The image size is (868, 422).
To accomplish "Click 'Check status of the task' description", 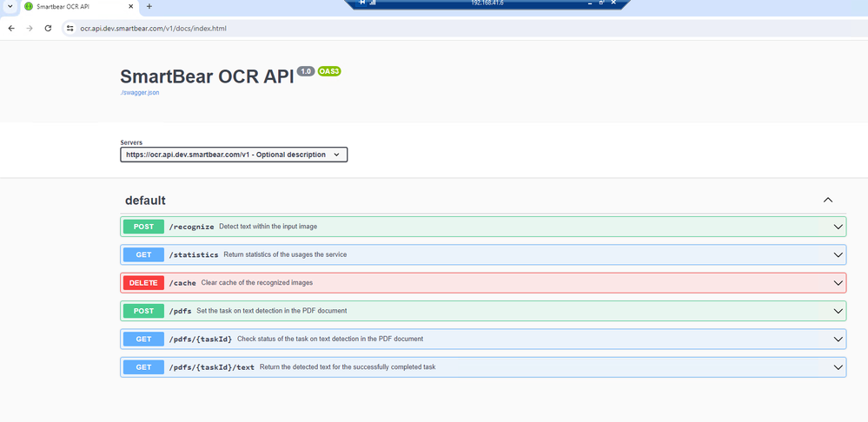I will click(330, 339).
